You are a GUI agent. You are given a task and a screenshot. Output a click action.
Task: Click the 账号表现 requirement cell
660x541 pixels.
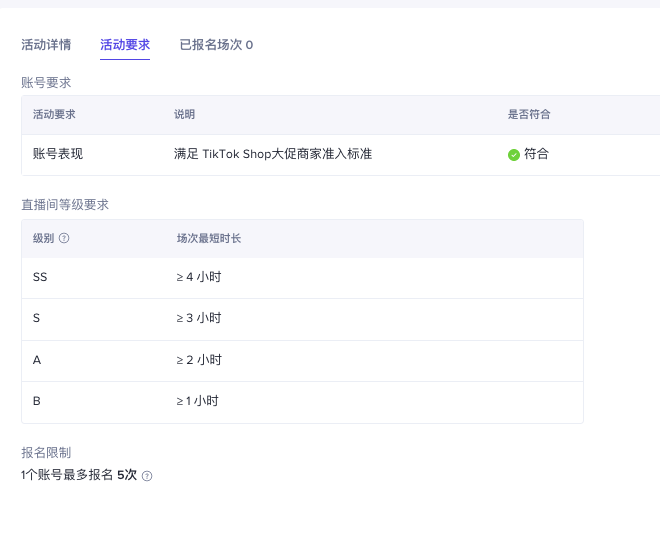point(59,154)
